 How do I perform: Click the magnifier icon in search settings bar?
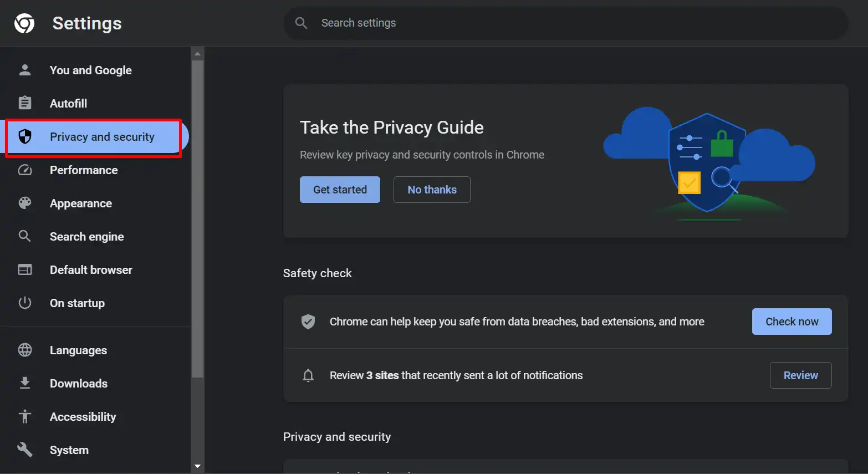pos(301,23)
